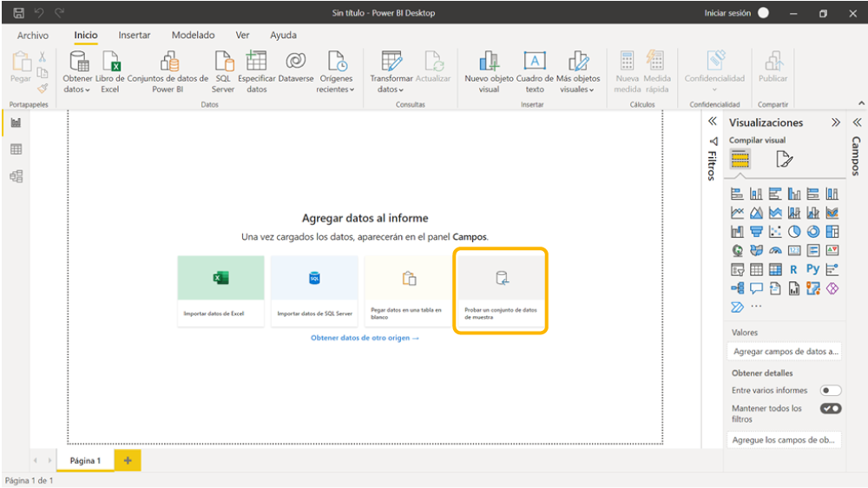Insert a Nuevo objeto visual

[x=489, y=72]
